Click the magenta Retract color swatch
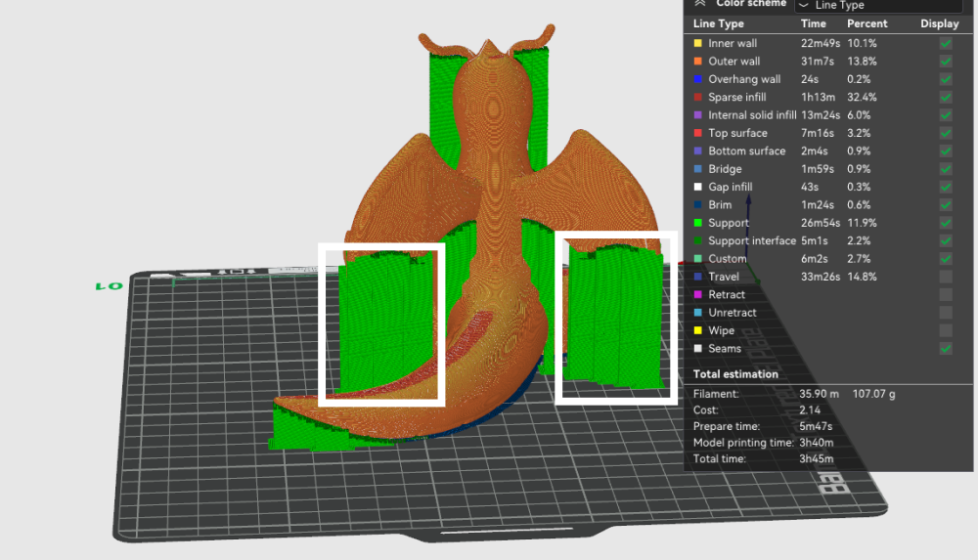 click(x=698, y=294)
